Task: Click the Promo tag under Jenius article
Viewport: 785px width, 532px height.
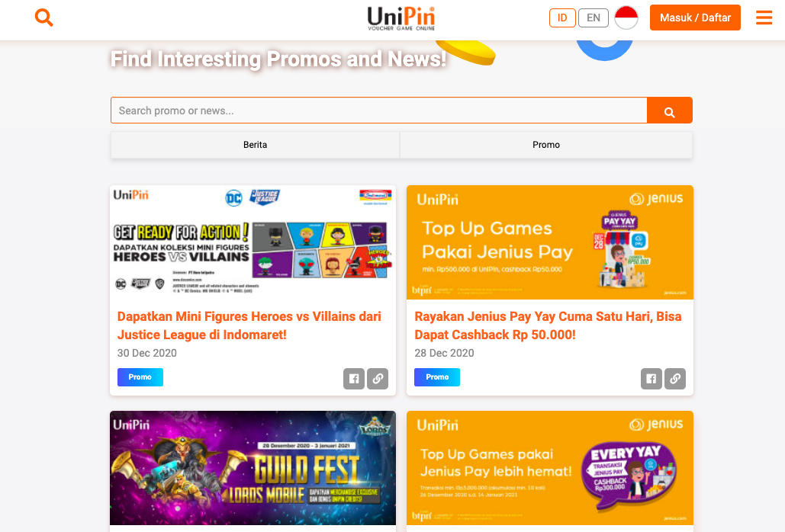Action: [x=437, y=377]
